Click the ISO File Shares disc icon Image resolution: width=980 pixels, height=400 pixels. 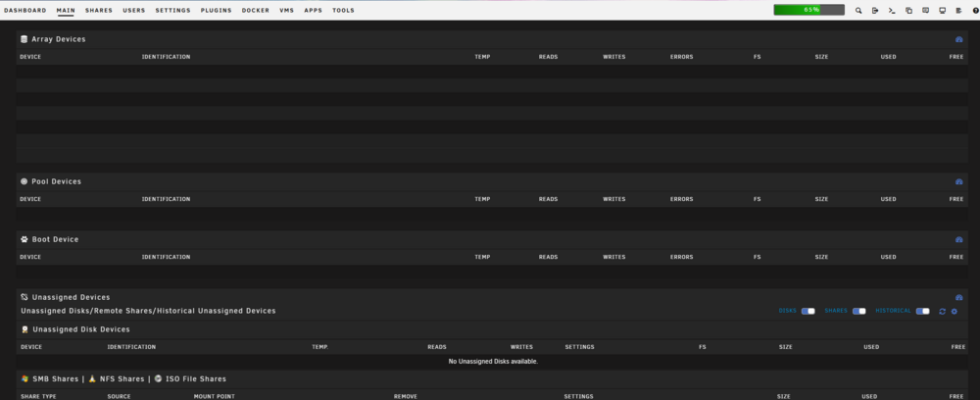158,378
